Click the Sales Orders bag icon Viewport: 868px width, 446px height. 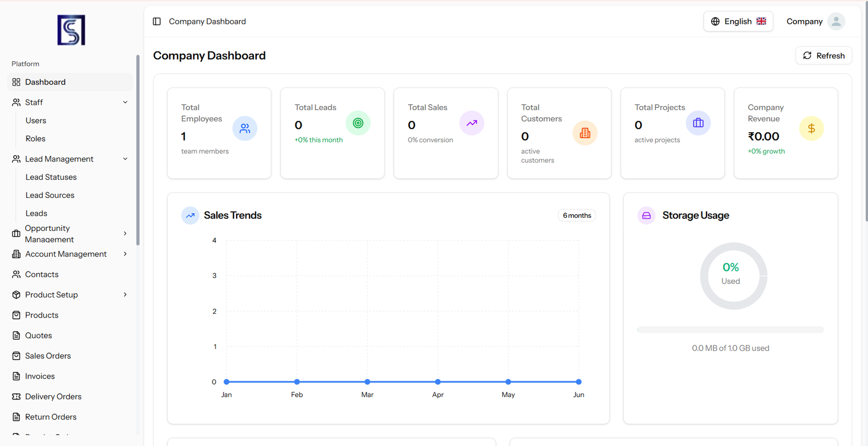pos(16,355)
